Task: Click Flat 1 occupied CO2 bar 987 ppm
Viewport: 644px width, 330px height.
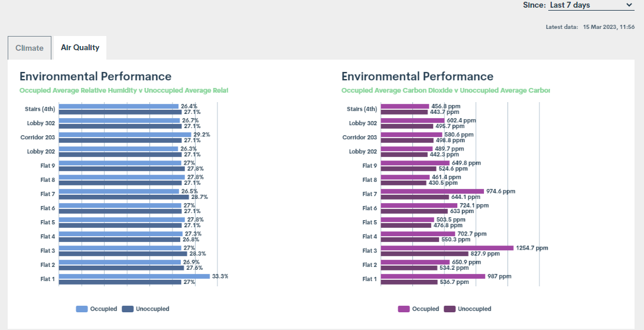Action: point(433,276)
